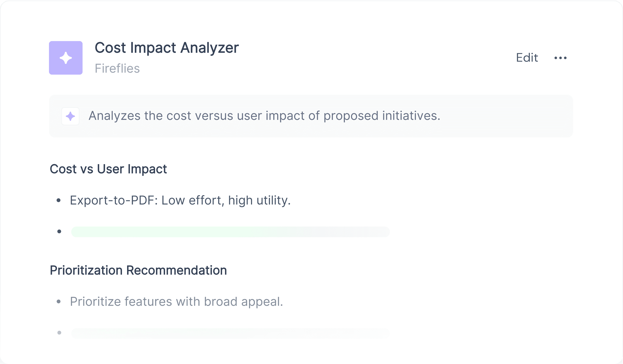
Task: Click the green loading placeholder bar
Action: (x=230, y=232)
